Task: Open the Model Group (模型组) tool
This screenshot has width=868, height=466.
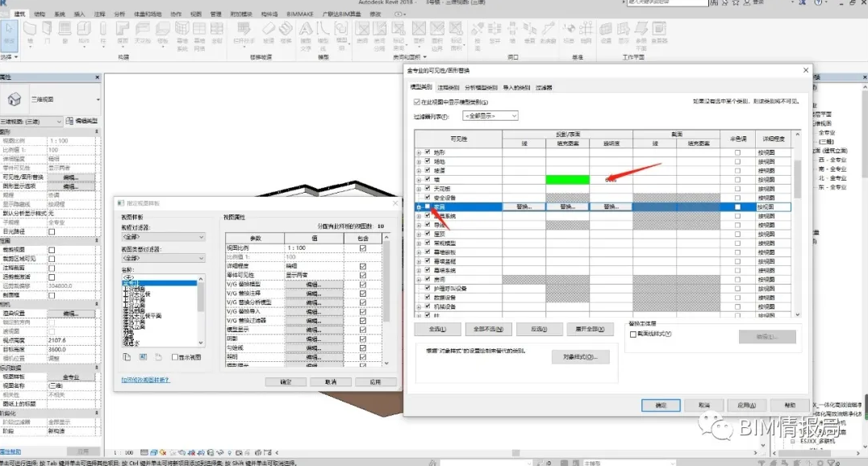Action: (341, 35)
